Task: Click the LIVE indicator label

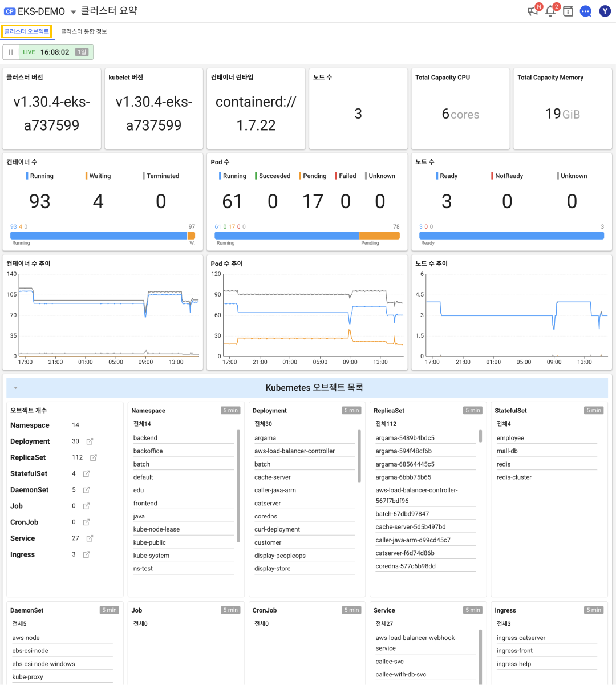Action: [29, 52]
